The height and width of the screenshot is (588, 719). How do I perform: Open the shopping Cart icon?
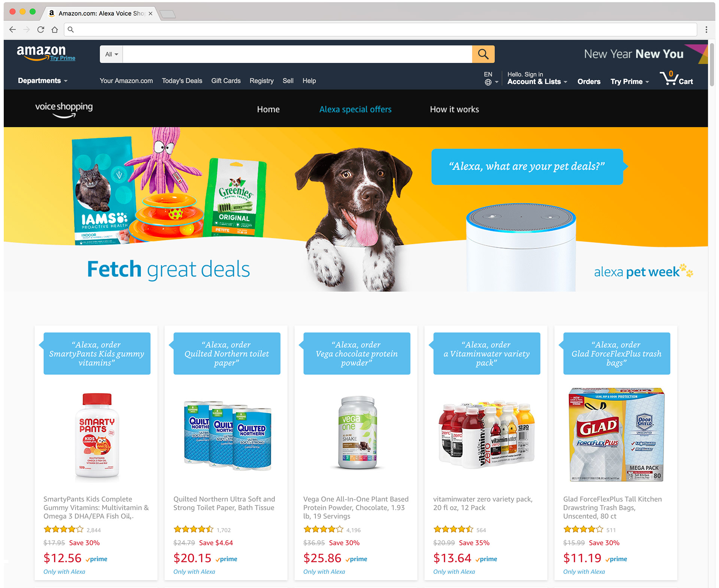[676, 79]
